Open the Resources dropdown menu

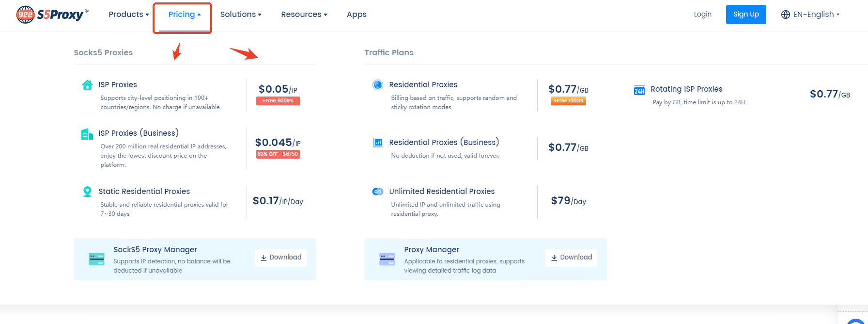[x=304, y=15]
